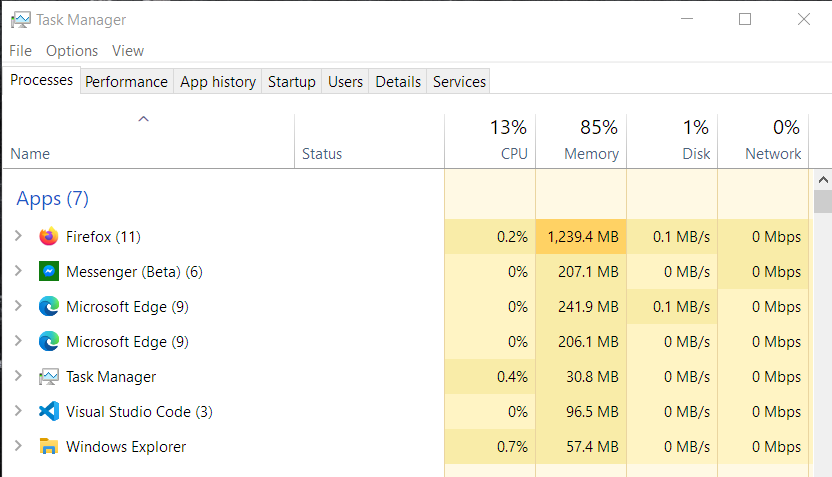Expand the Windows Explorer process row
The width and height of the screenshot is (832, 477).
[19, 446]
